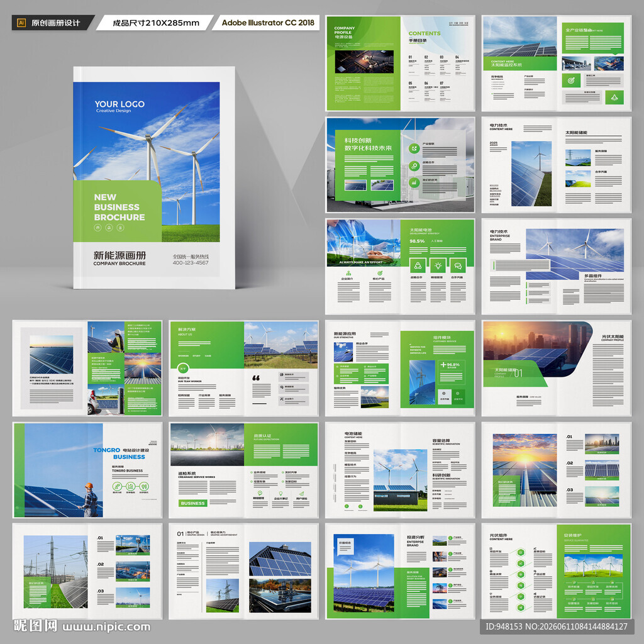
Task: Click the 电池储能 heading
Action: point(353,434)
